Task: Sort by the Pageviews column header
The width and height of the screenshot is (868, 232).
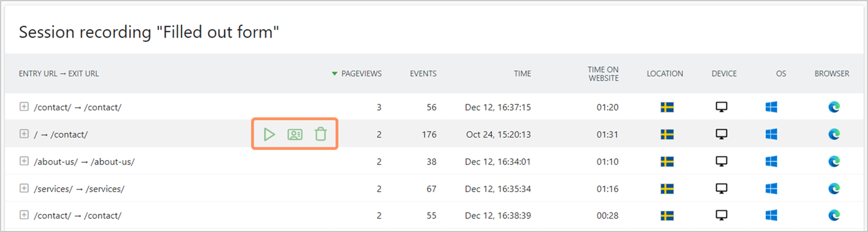Action: [361, 74]
